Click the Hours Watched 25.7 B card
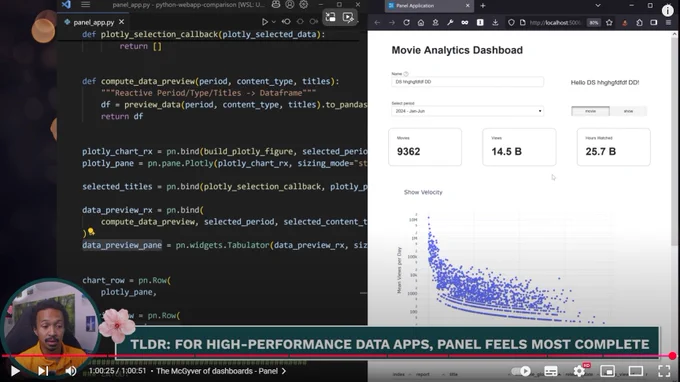680x382 pixels. (x=613, y=147)
